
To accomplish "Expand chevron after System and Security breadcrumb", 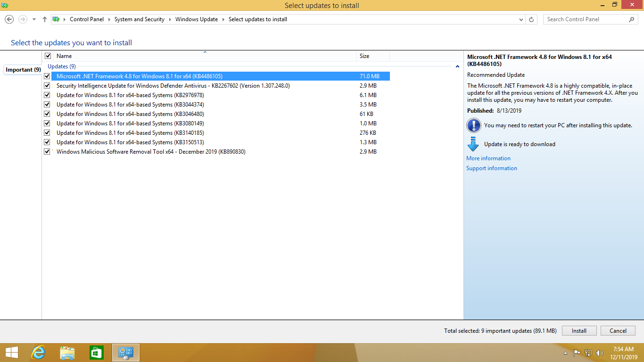I will coord(170,19).
